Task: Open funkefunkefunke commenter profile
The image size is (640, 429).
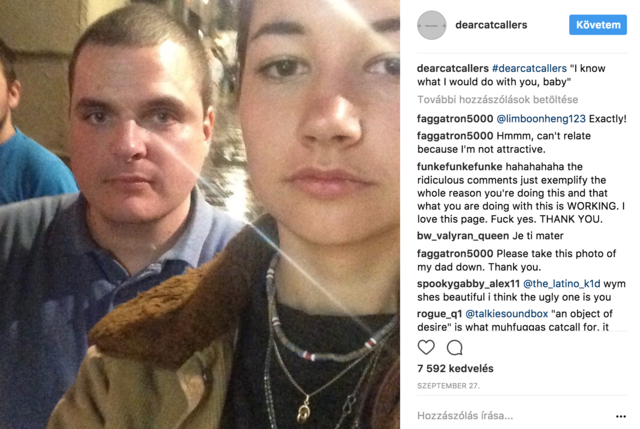Action: [x=460, y=167]
